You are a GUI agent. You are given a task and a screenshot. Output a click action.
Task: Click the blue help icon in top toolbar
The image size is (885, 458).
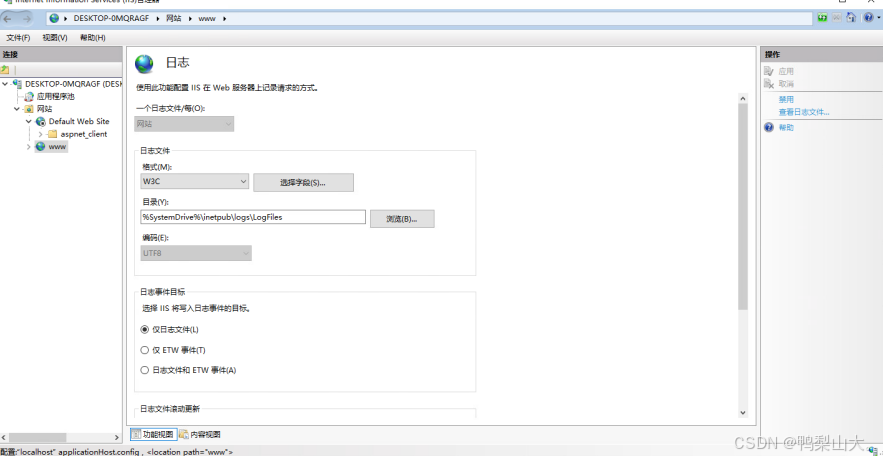point(867,18)
